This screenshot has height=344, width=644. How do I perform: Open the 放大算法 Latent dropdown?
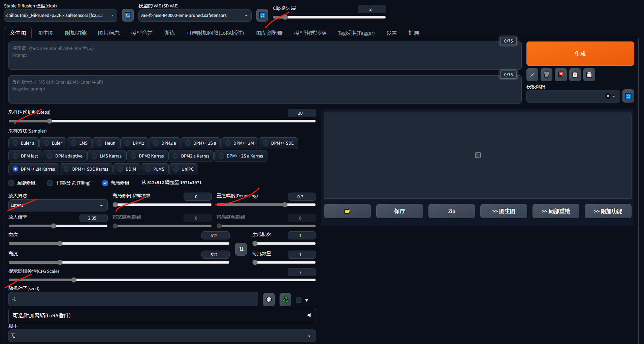point(58,205)
